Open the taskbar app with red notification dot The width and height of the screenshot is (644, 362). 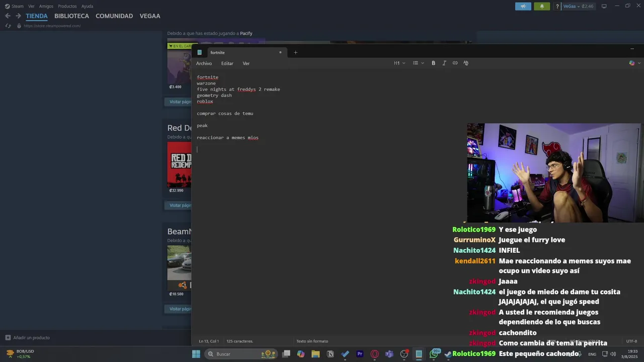[x=404, y=354]
